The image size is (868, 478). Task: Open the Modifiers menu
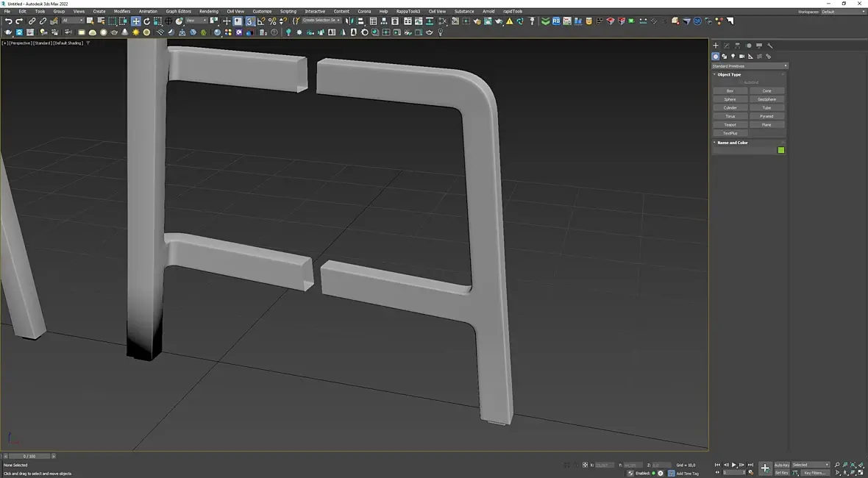(x=122, y=11)
